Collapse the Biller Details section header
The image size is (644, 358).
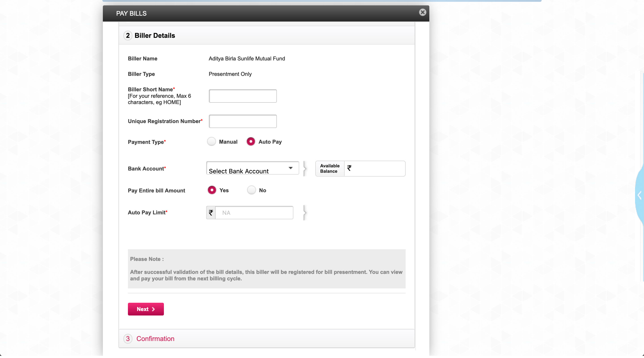155,36
